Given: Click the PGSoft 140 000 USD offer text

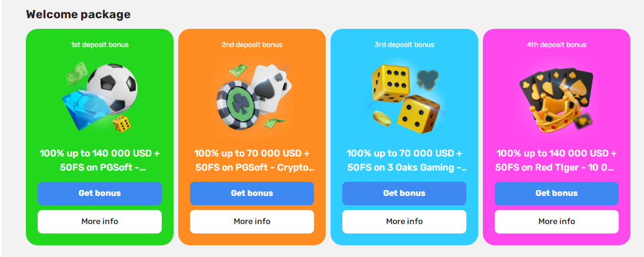Looking at the screenshot, I should click(99, 160).
